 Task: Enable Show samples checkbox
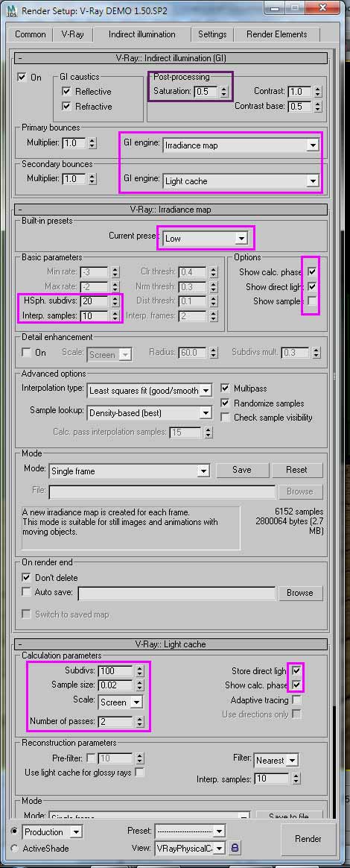click(312, 301)
